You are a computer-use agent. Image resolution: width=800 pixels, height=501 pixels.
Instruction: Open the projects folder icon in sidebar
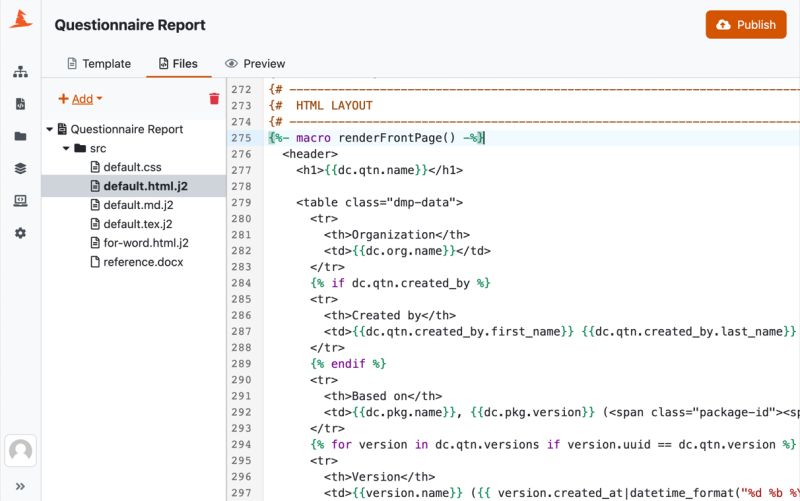(x=20, y=136)
